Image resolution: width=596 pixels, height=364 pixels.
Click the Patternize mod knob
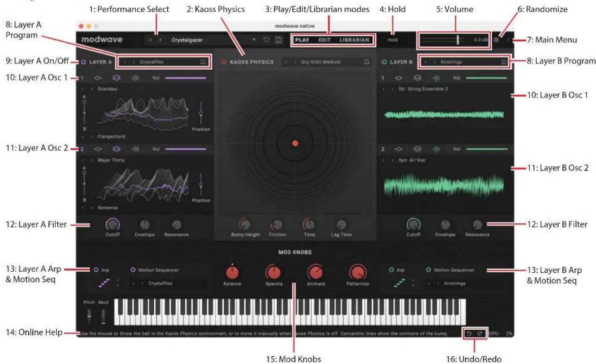point(357,272)
